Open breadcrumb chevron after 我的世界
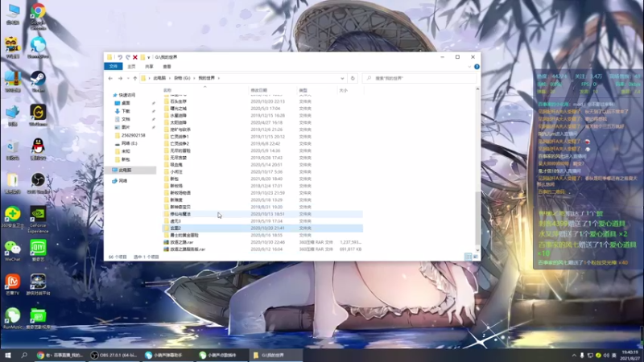The height and width of the screenshot is (362, 644). point(219,78)
